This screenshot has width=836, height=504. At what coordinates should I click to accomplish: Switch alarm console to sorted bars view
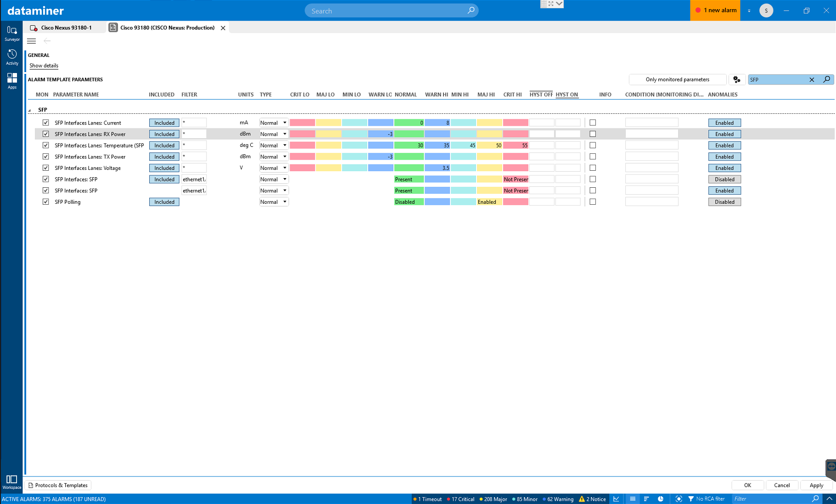pos(646,499)
